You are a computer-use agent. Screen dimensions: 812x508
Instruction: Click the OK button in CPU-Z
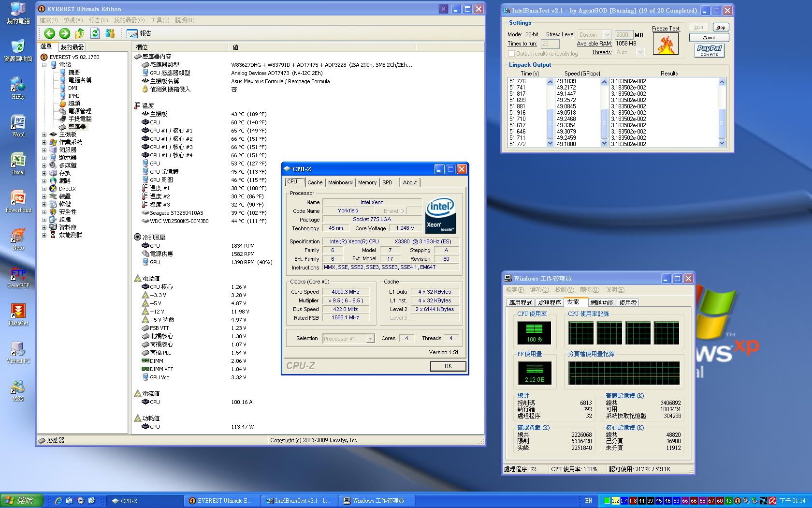click(x=448, y=366)
